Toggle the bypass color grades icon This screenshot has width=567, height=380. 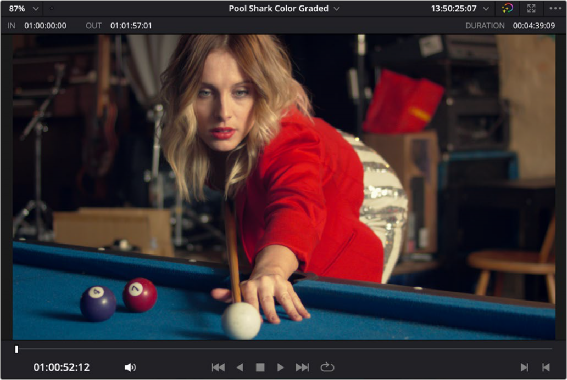pyautogui.click(x=508, y=8)
